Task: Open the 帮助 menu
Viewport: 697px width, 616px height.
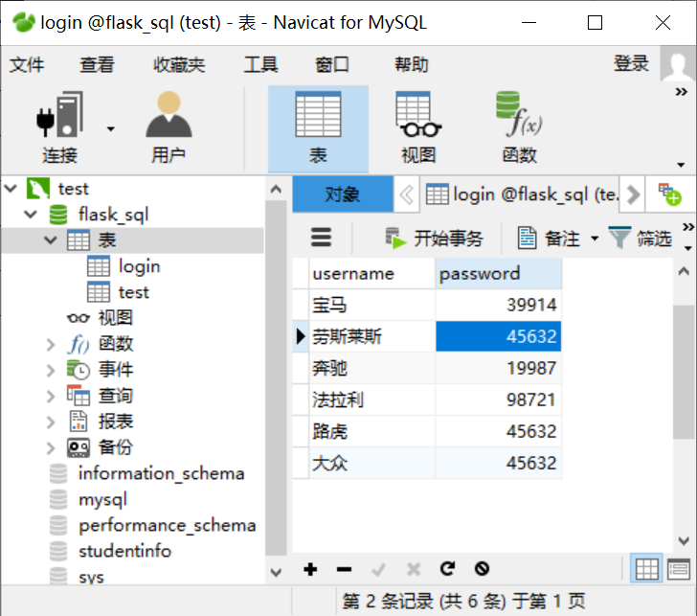Action: [x=412, y=65]
